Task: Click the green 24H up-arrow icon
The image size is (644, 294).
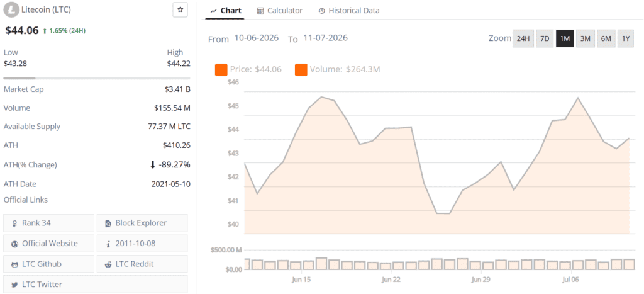Action: pos(45,31)
